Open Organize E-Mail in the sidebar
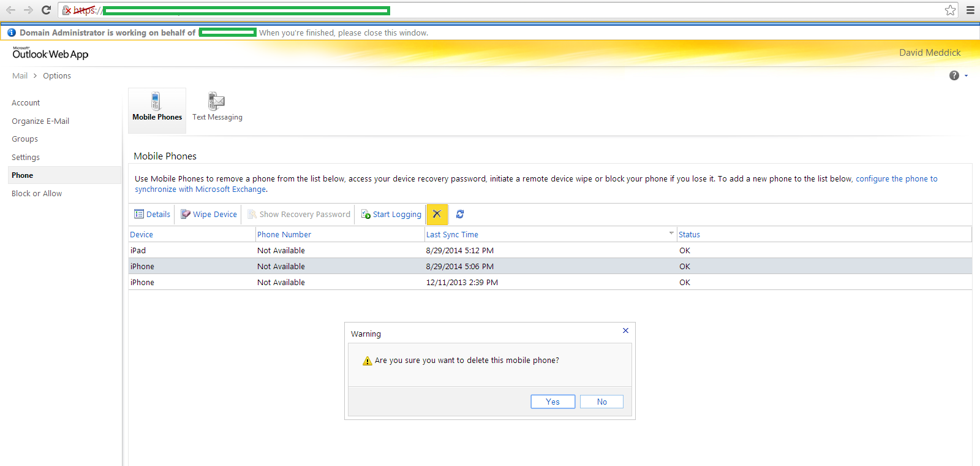The image size is (980, 466). tap(40, 121)
